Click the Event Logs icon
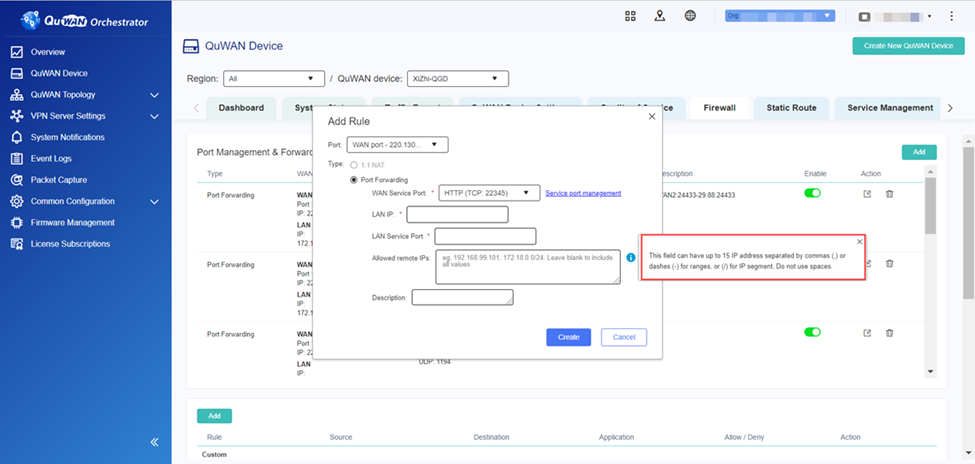Screen dimensions: 975x464 coord(17,159)
